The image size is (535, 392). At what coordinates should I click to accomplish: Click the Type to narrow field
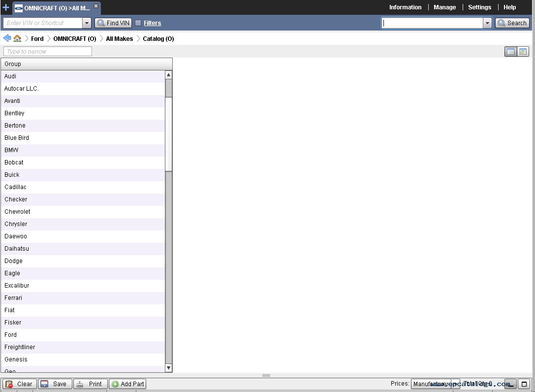pos(48,52)
